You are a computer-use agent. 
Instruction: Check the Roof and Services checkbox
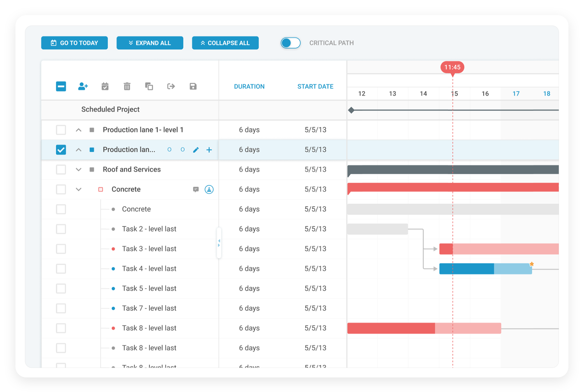pos(61,169)
